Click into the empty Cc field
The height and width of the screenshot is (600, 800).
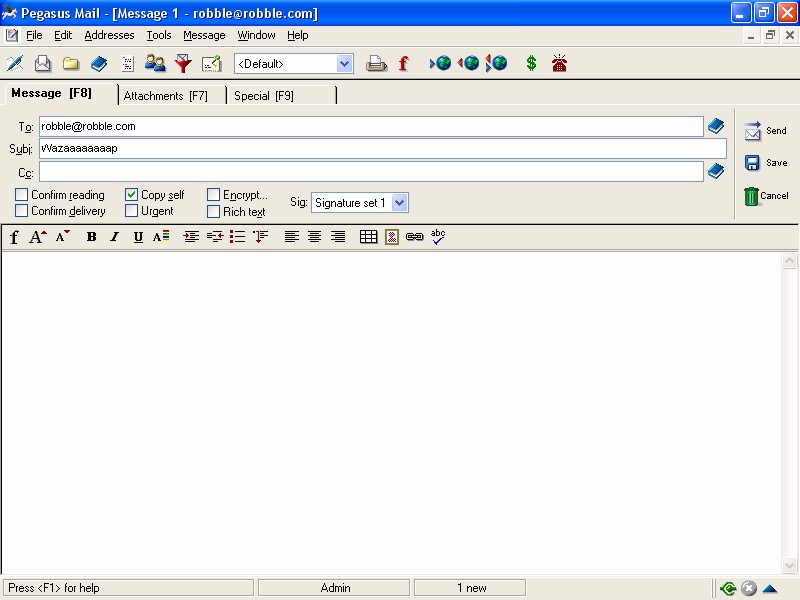click(371, 171)
